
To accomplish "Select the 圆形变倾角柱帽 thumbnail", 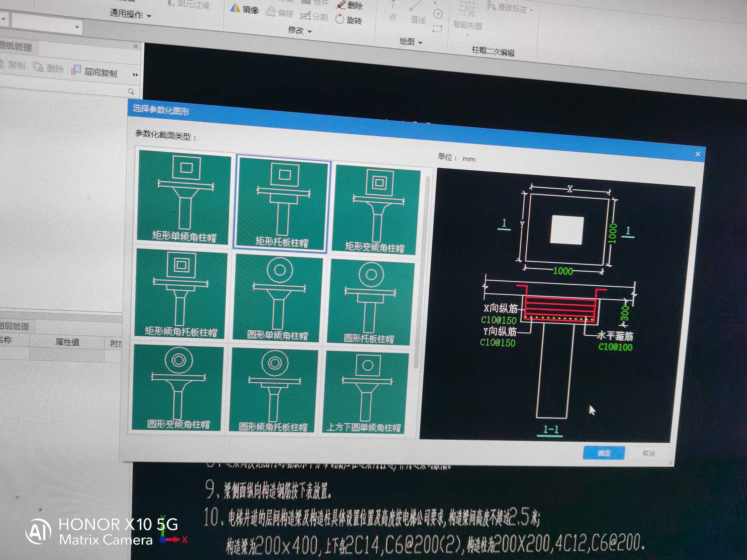I will [x=177, y=387].
